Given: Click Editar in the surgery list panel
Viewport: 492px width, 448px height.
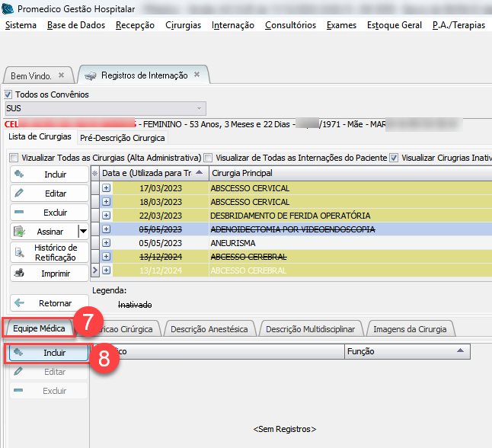Looking at the screenshot, I should point(49,194).
